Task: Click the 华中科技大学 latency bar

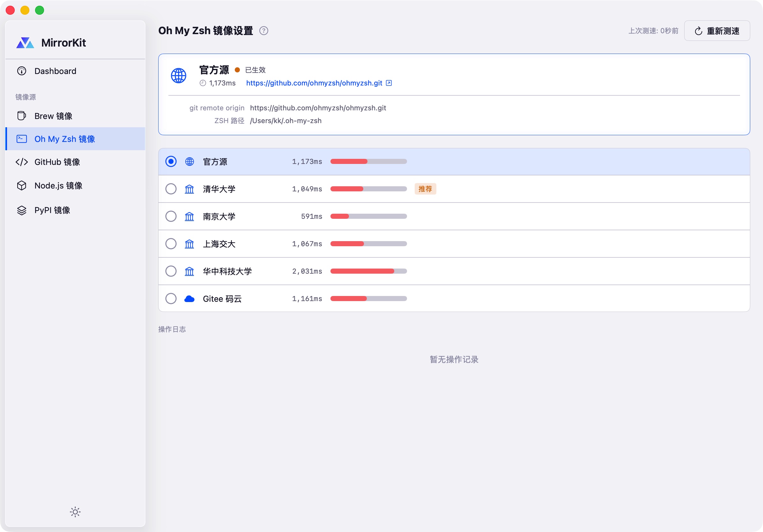Action: pyautogui.click(x=368, y=271)
